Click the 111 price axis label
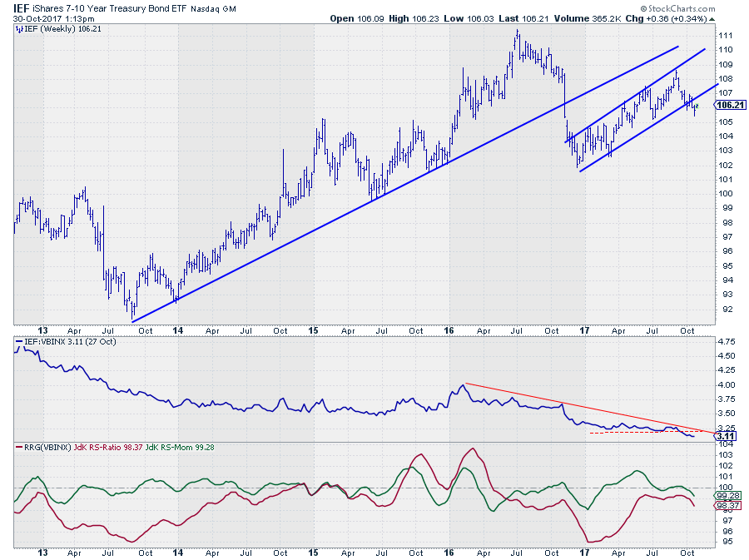749x560 pixels. 725,35
